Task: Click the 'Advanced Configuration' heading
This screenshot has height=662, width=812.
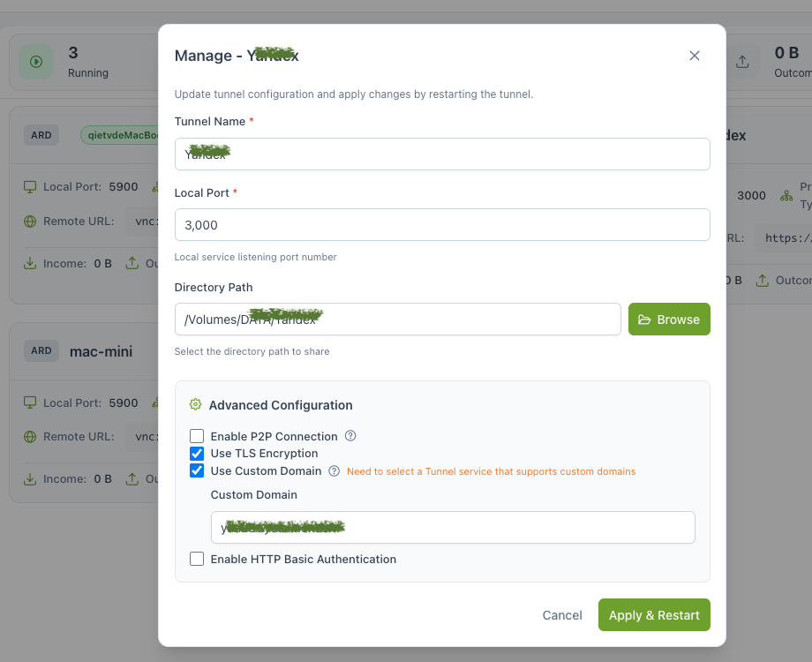Action: point(280,405)
